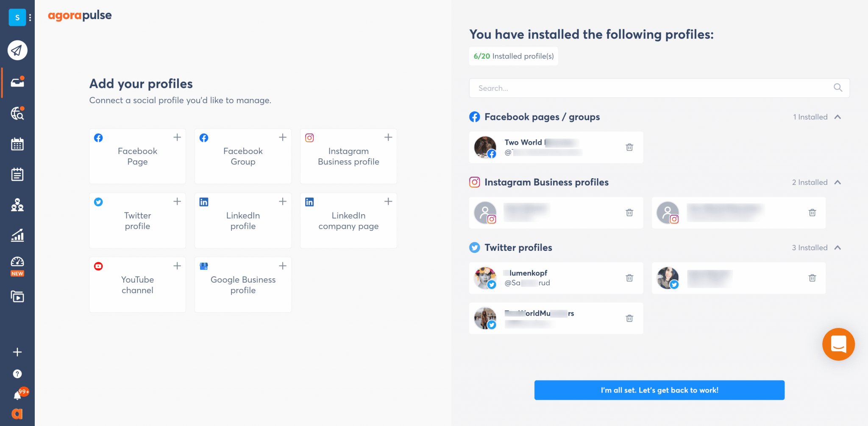The image size is (868, 426).
Task: Remove the lumenkopf Twitter profile
Action: coord(629,278)
